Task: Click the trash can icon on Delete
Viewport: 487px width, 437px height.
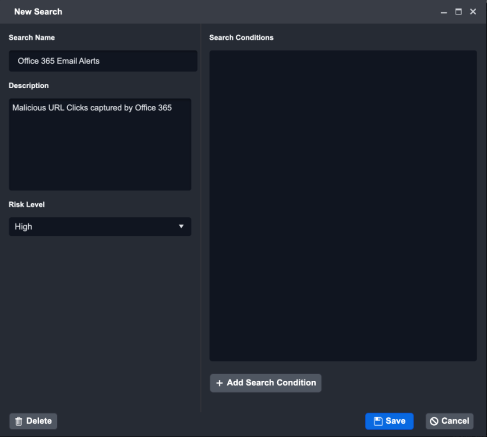Action: click(19, 421)
